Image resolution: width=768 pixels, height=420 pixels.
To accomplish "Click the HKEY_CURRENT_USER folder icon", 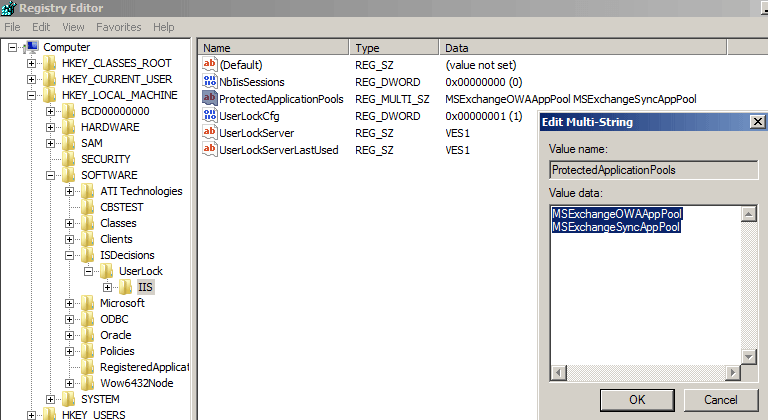I will tap(49, 79).
